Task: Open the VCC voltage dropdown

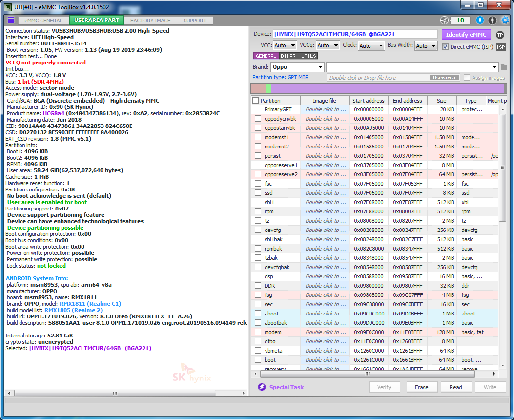Action: [285, 45]
